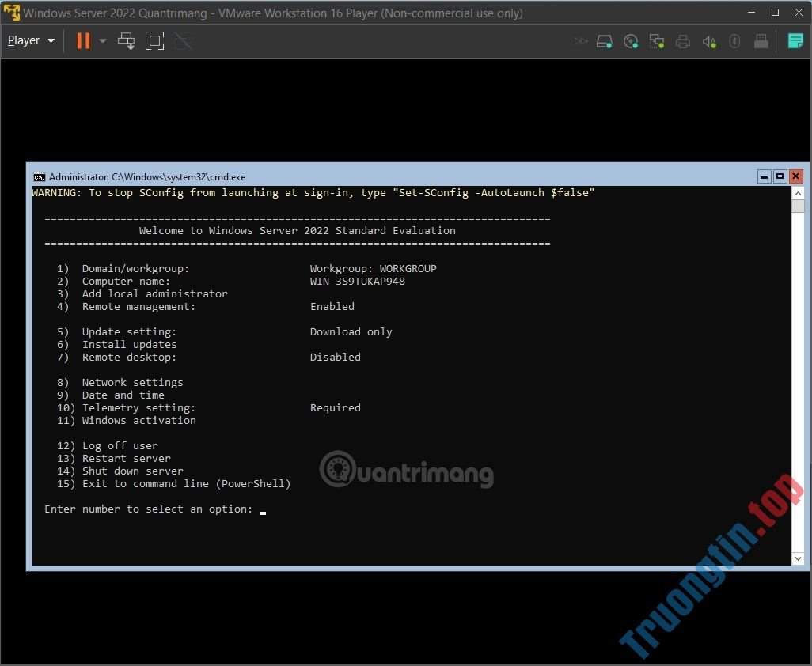Click the CD/DVD drive device icon
This screenshot has height=666, width=812.
pyautogui.click(x=631, y=41)
